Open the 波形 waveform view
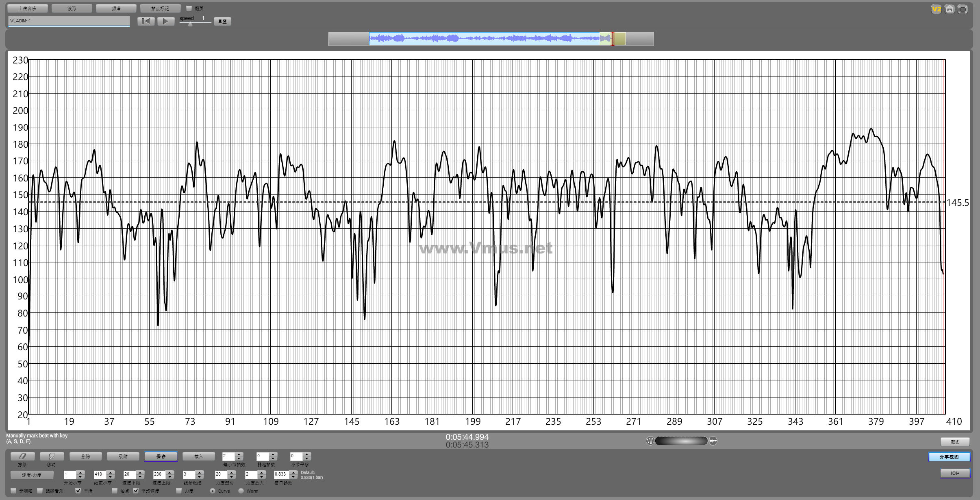 (72, 8)
